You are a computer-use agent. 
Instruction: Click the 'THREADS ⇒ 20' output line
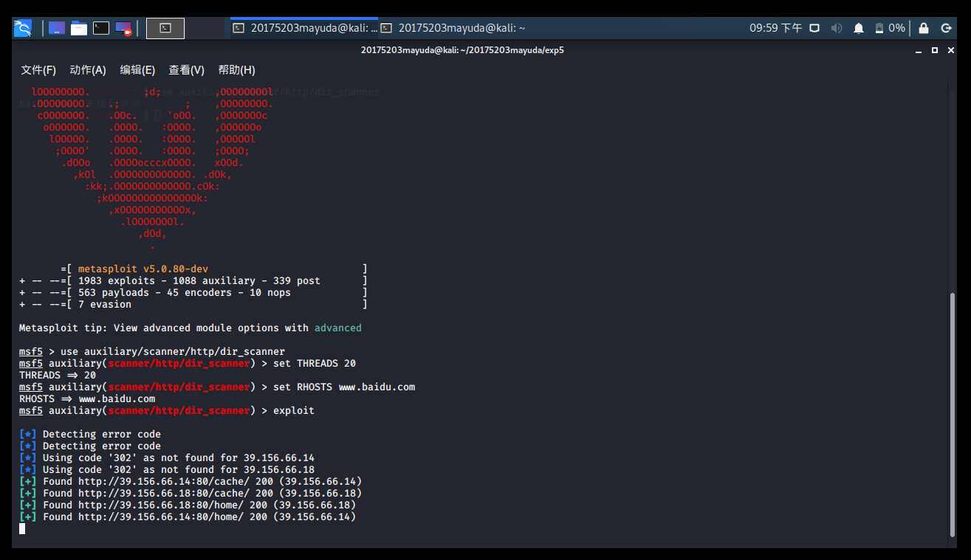point(58,376)
